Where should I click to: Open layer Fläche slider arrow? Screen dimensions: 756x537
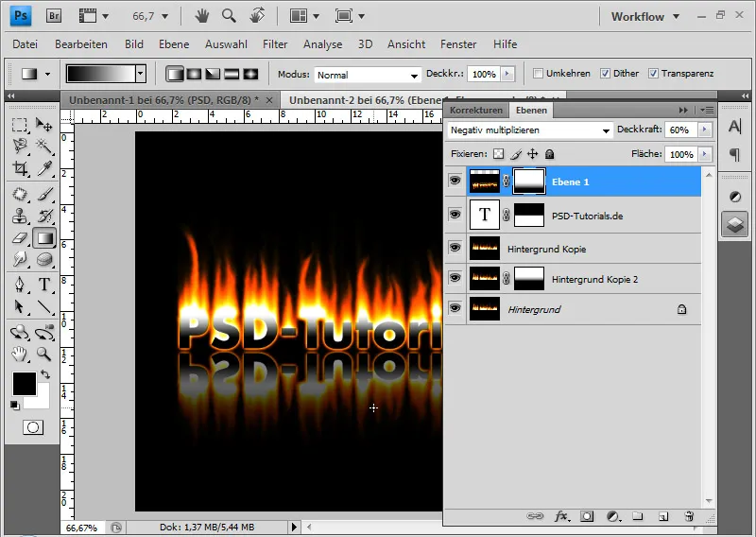click(x=705, y=154)
